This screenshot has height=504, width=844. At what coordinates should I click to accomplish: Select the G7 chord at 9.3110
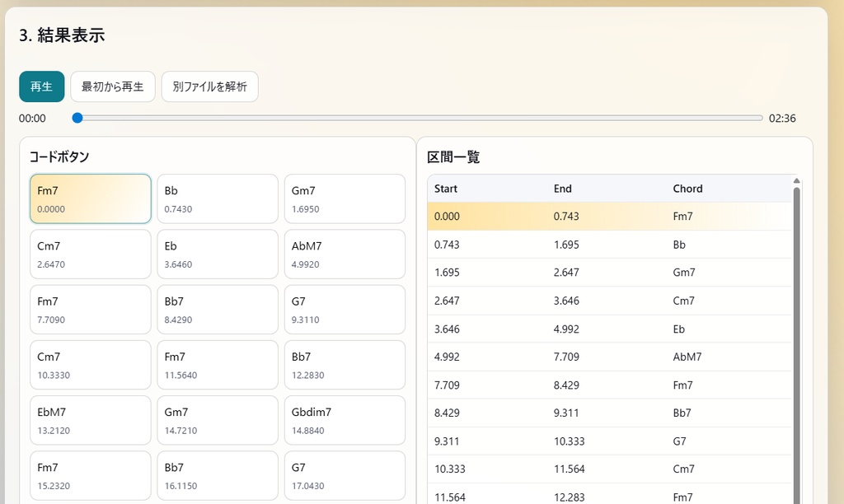click(344, 309)
